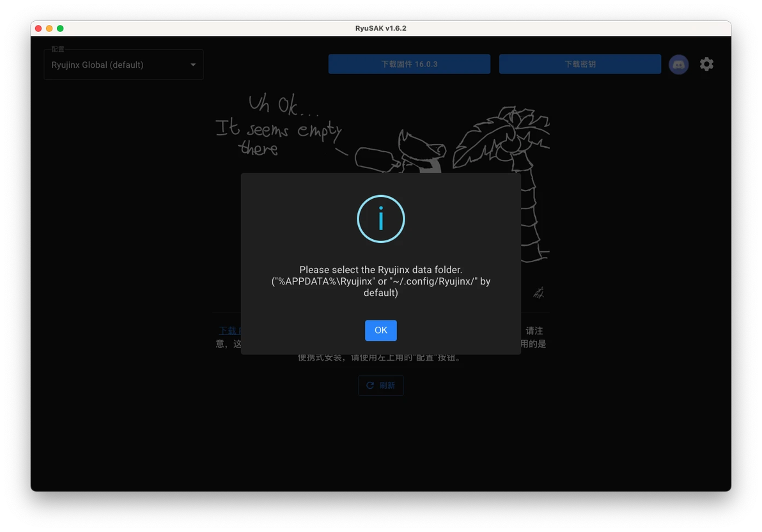This screenshot has height=532, width=762.
Task: Click the 'Please select the Ryujinx data folder' message
Action: (x=380, y=281)
